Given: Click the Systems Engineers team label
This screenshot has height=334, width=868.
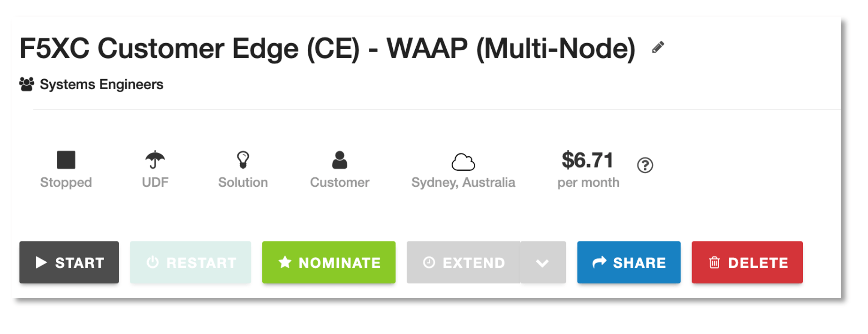Looking at the screenshot, I should pyautogui.click(x=101, y=84).
